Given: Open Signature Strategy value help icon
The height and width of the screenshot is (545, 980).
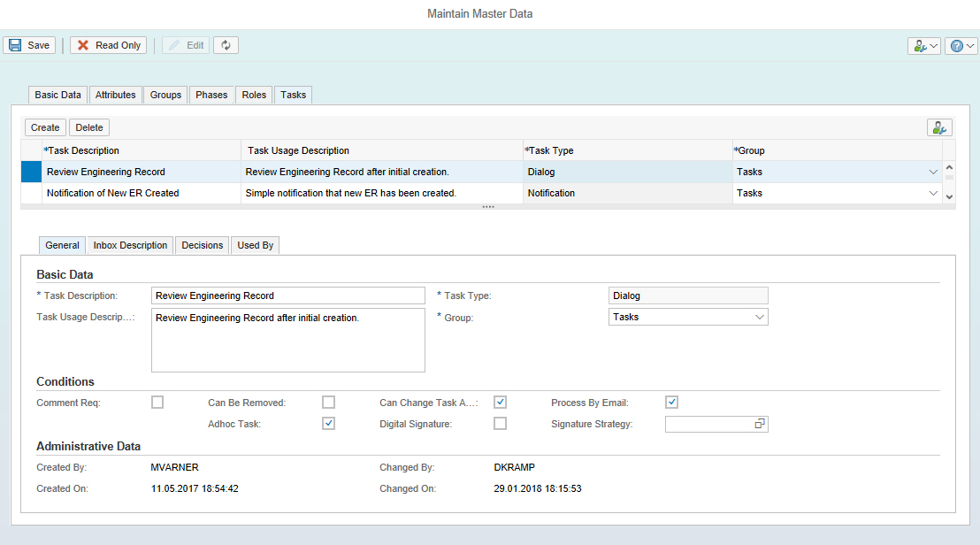Looking at the screenshot, I should click(759, 425).
